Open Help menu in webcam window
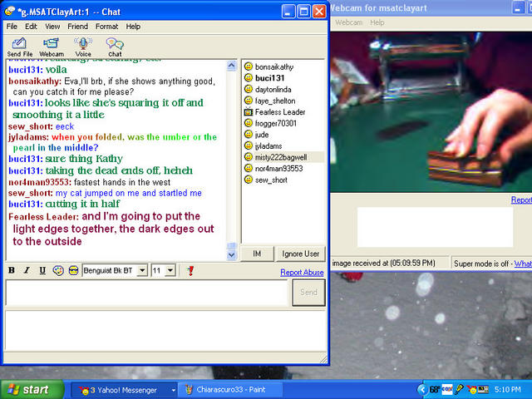The width and height of the screenshot is (532, 399). pos(377,22)
